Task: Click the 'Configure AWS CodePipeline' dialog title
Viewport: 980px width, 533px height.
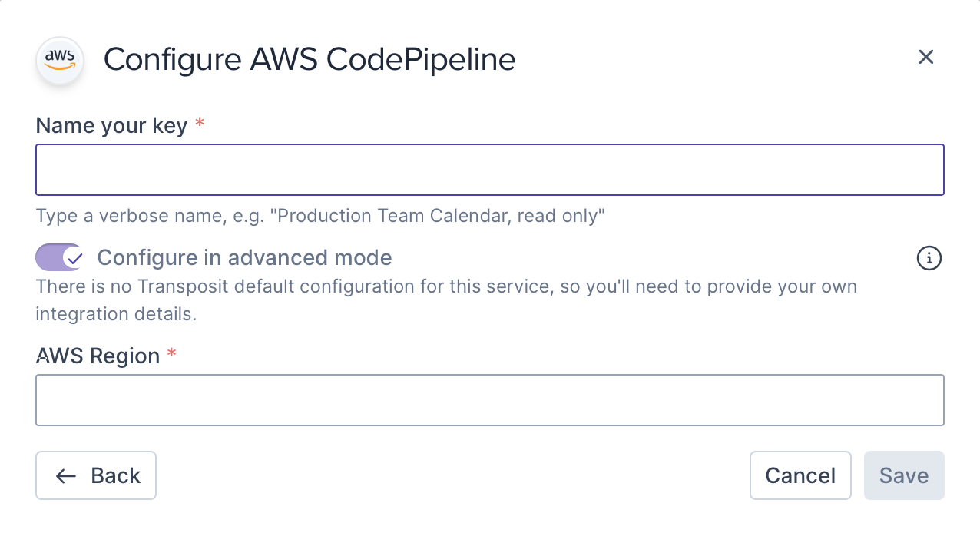Action: click(310, 59)
